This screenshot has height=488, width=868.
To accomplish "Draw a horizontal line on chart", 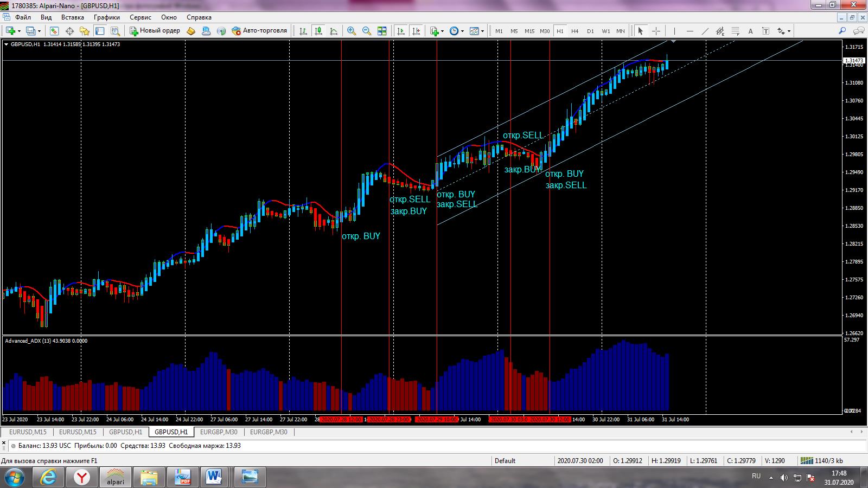I will tap(690, 31).
